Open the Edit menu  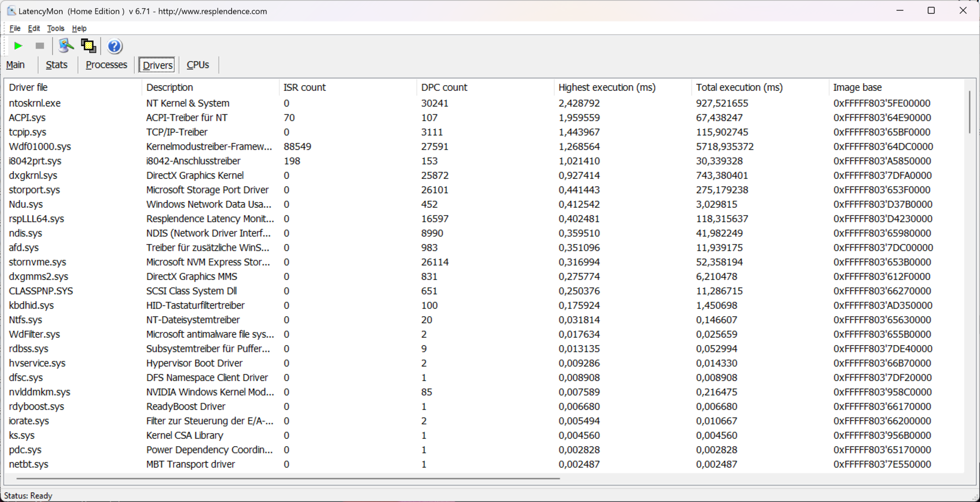click(34, 29)
